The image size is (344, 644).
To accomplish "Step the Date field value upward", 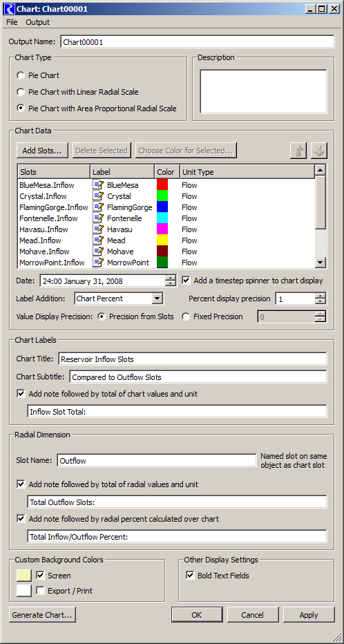I will coord(171,278).
